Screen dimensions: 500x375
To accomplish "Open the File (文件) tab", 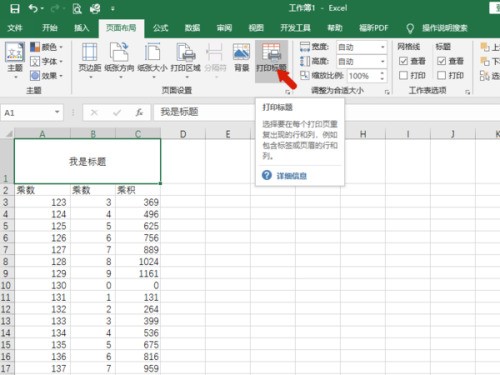I will [x=15, y=28].
